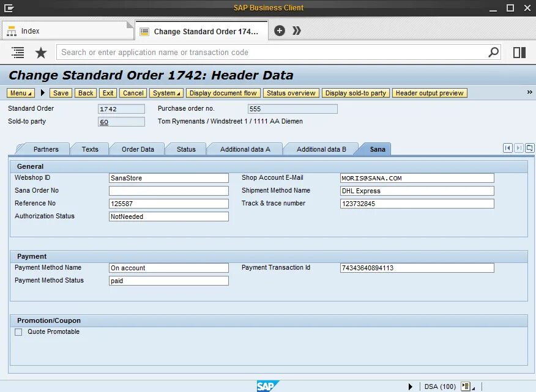This screenshot has height=392, width=536.
Task: Open navigation list icon beside favorites star
Action: tap(18, 53)
